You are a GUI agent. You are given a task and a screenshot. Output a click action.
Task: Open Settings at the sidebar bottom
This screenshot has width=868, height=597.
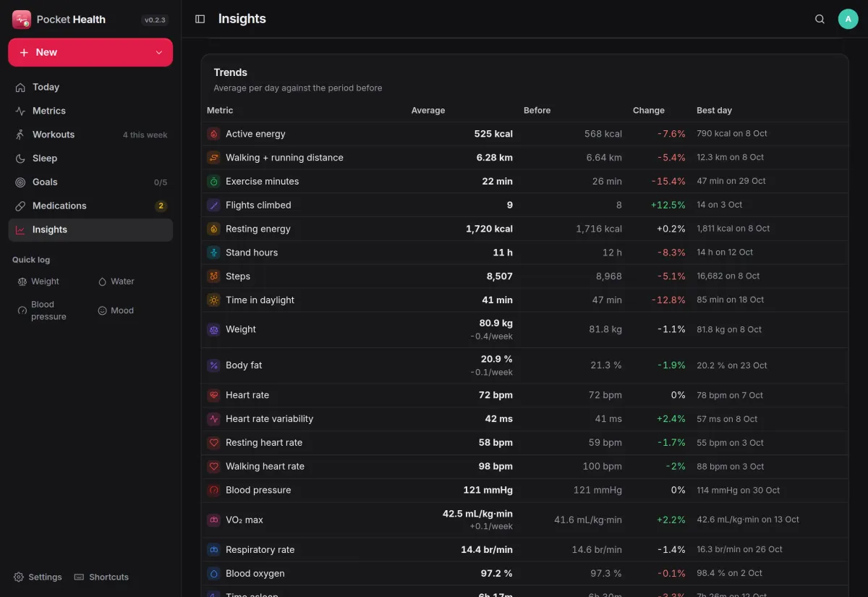pyautogui.click(x=38, y=577)
